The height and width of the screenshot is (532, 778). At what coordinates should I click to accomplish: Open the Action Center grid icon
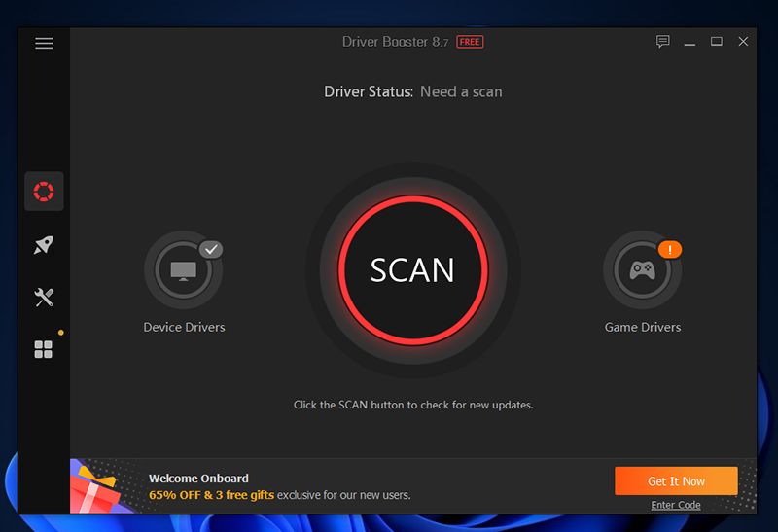click(44, 350)
